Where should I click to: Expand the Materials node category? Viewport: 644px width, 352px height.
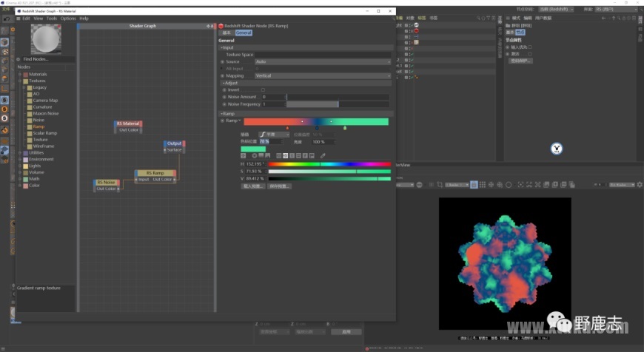(20, 74)
